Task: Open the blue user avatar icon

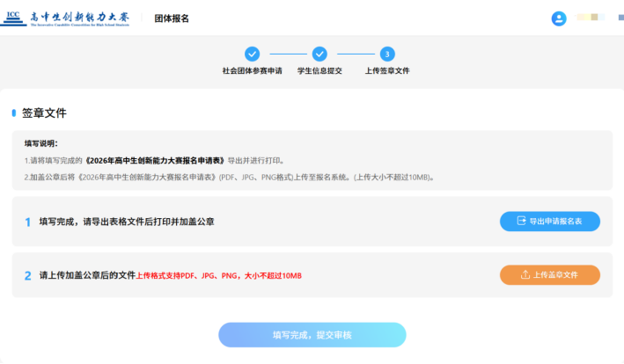Action: [559, 18]
